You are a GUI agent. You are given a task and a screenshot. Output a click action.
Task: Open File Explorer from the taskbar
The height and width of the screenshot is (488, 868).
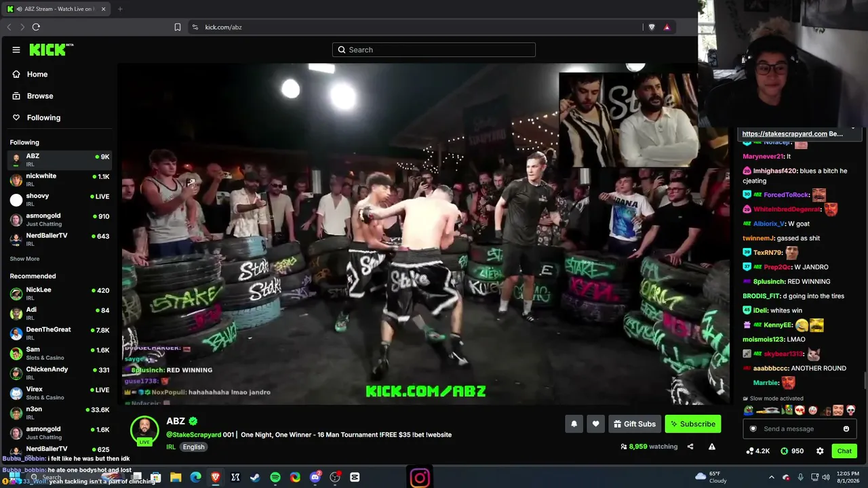tap(176, 478)
